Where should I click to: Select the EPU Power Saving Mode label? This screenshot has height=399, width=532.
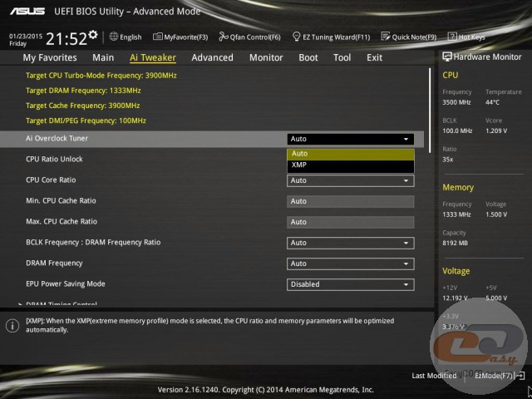66,284
